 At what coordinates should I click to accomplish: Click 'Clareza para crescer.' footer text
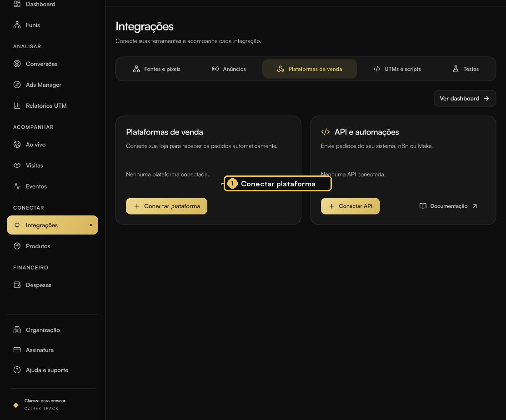[45, 400]
